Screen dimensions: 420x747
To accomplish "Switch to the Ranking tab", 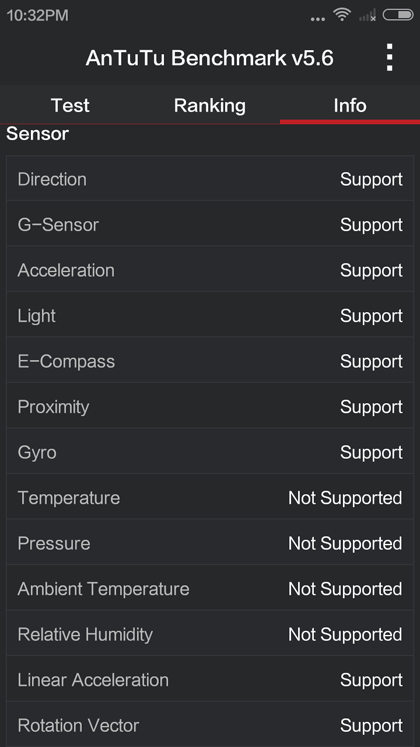I will click(x=210, y=105).
